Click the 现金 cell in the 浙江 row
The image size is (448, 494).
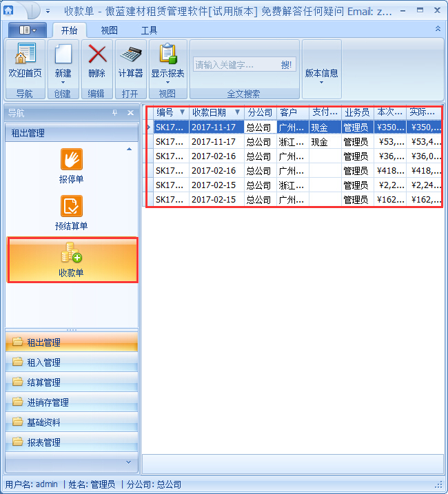tap(325, 142)
